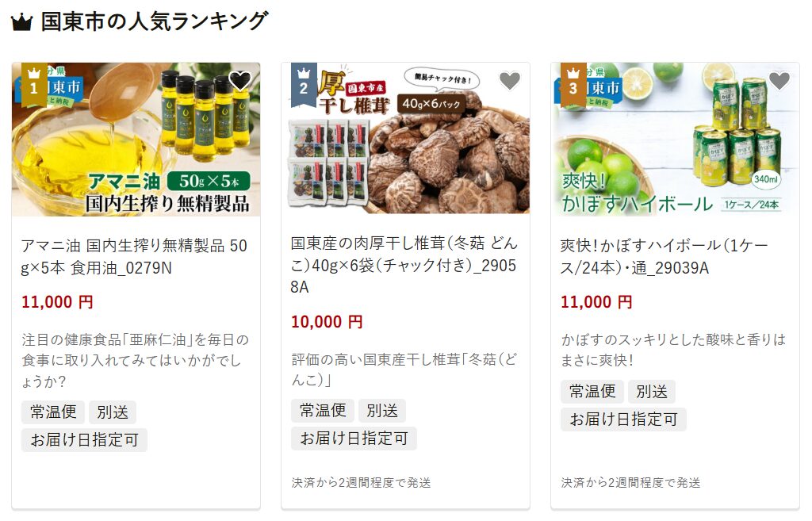812x521 pixels.
Task: Open アマニ油 国内生搾り無精製品 title link
Action: 134,256
